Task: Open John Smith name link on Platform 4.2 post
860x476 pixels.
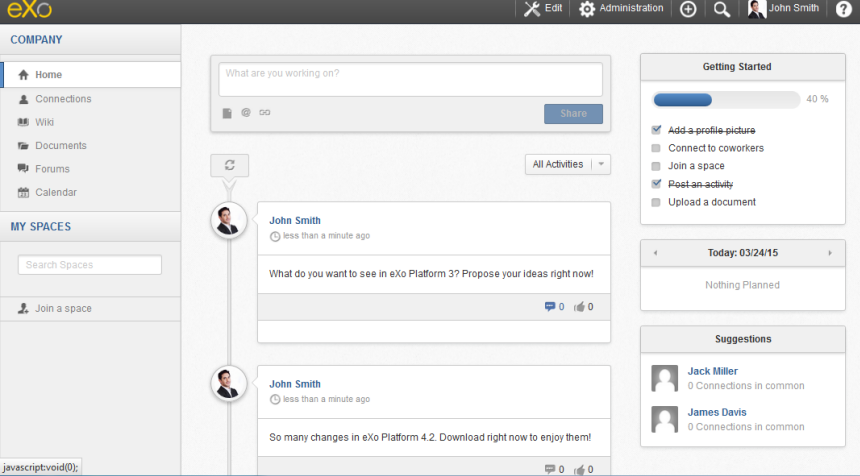Action: [295, 384]
